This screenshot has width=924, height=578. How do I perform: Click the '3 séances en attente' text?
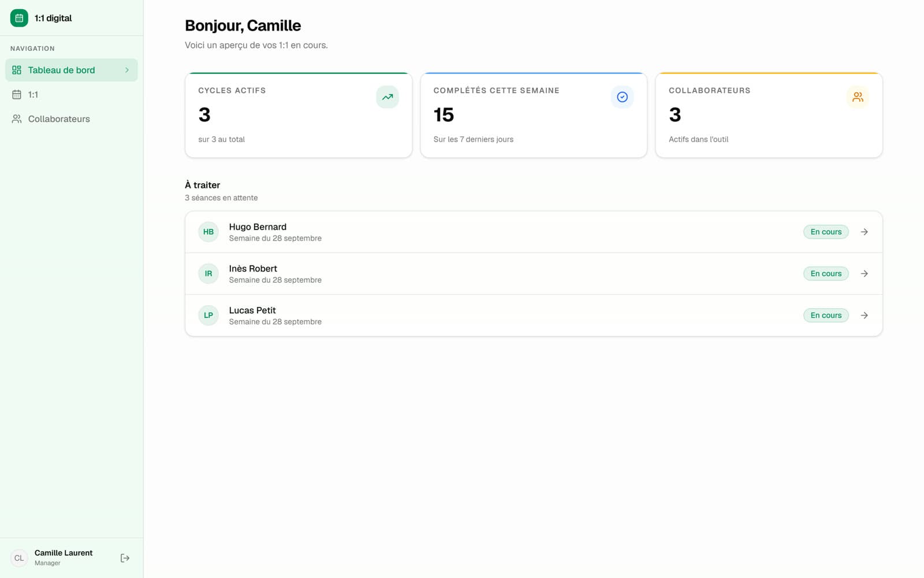click(x=221, y=198)
